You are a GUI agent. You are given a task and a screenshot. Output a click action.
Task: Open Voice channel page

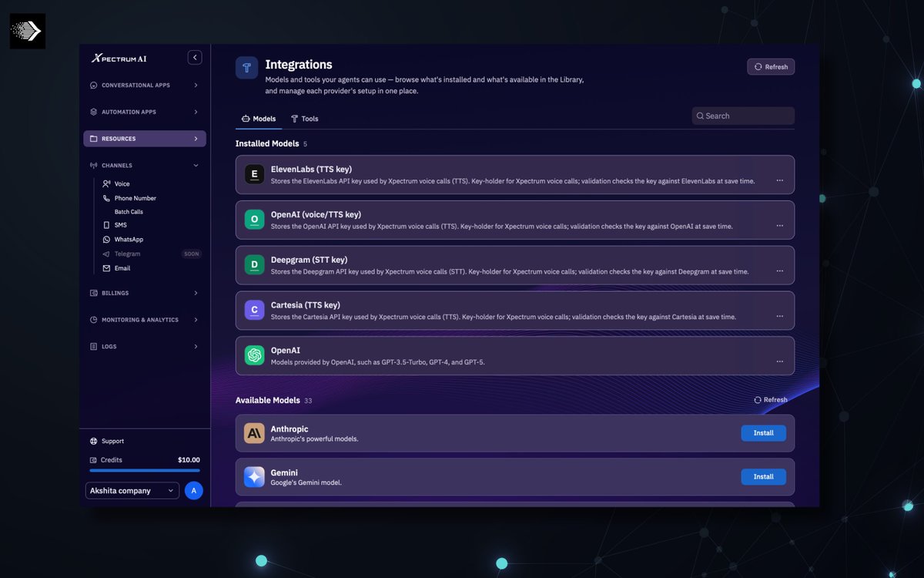pyautogui.click(x=122, y=184)
